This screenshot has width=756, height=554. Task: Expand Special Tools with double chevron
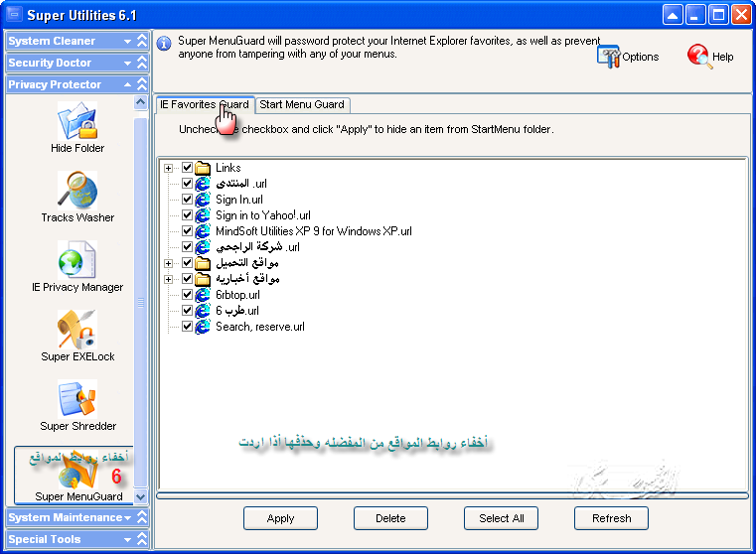pyautogui.click(x=142, y=539)
